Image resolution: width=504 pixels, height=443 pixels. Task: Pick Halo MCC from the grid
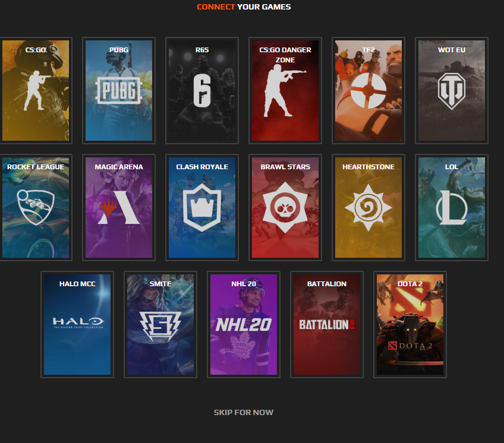pos(77,324)
